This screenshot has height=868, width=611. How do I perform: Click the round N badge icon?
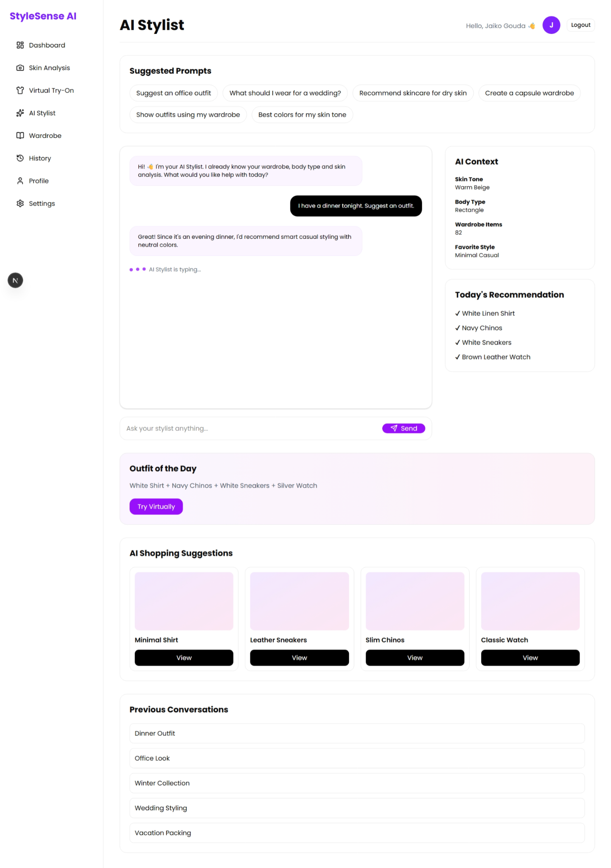15,280
